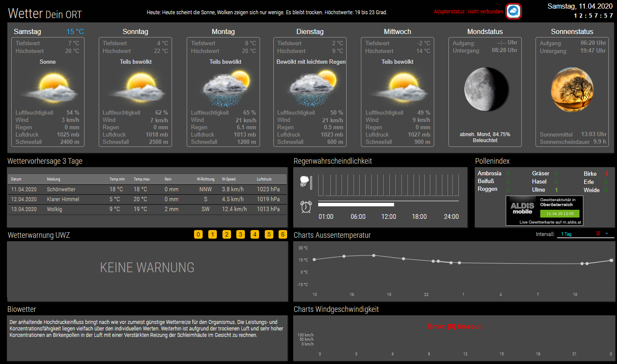Click Mittwoch's Tiefstwert value -2 °C
This screenshot has width=617, height=364.
click(423, 43)
